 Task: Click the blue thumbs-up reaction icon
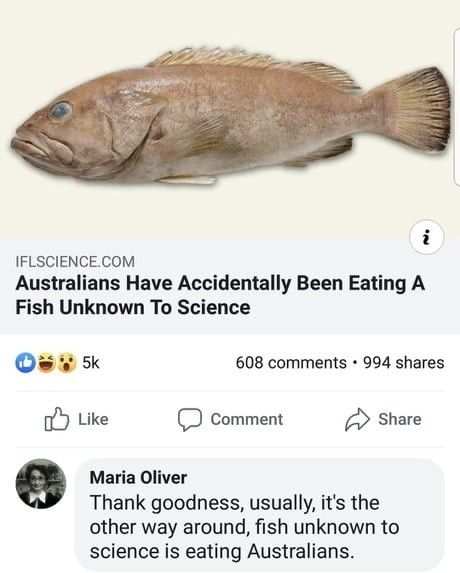tap(25, 363)
